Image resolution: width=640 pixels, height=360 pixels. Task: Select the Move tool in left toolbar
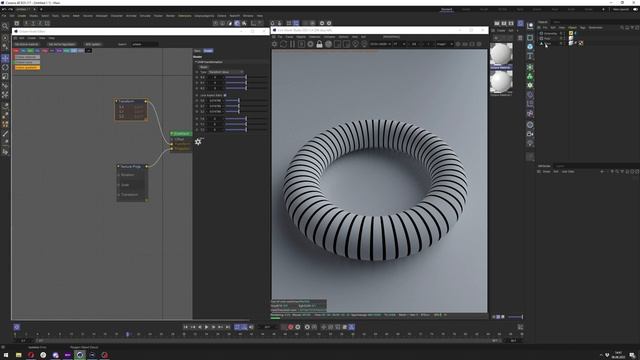(x=5, y=58)
